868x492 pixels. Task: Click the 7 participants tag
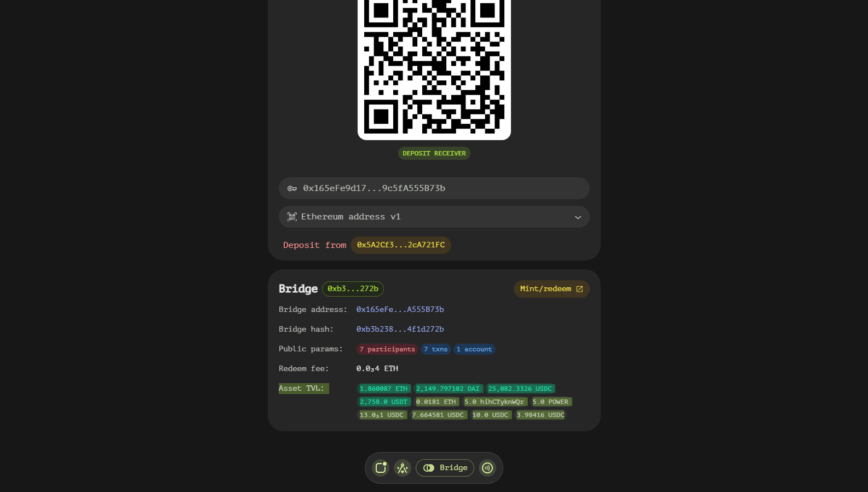(x=387, y=349)
